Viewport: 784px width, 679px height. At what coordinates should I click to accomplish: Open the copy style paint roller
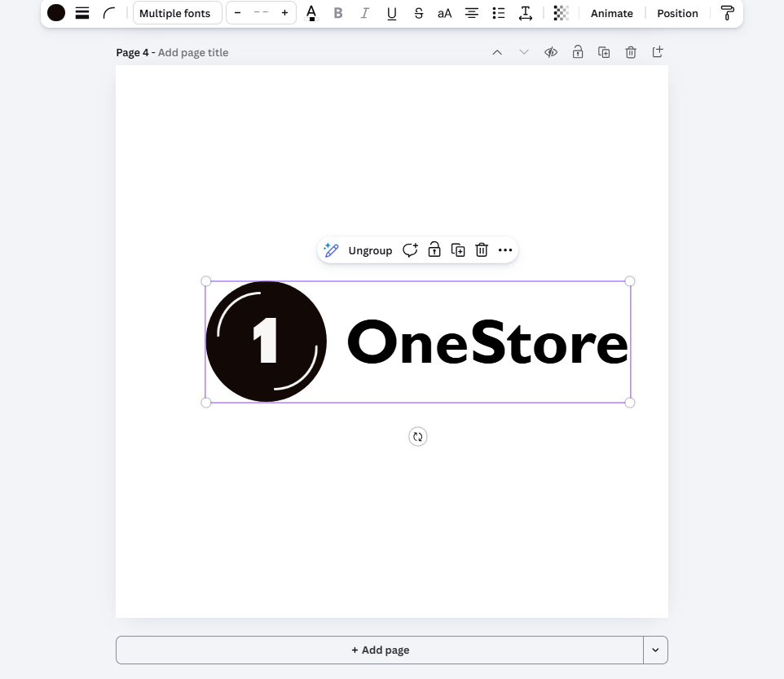(x=727, y=13)
